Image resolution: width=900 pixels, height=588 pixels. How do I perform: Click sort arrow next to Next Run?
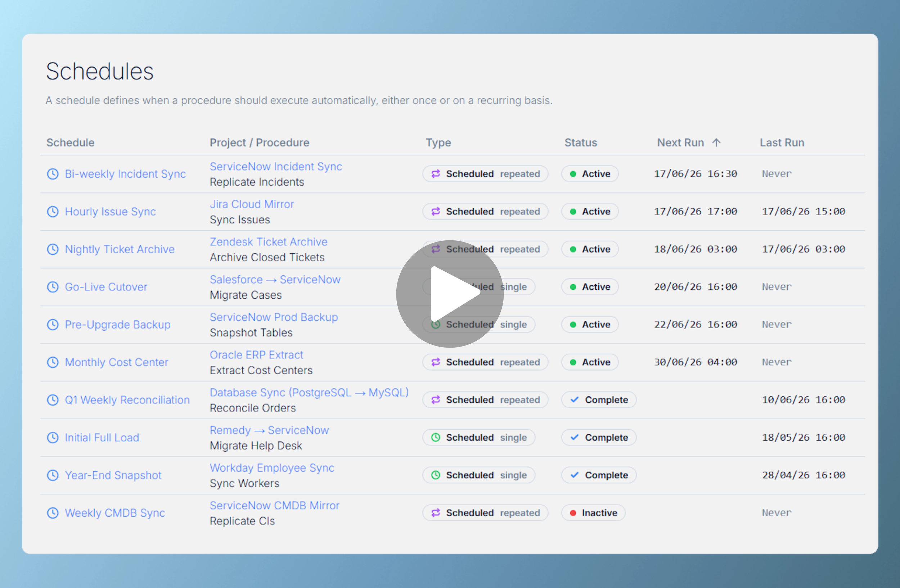point(716,143)
